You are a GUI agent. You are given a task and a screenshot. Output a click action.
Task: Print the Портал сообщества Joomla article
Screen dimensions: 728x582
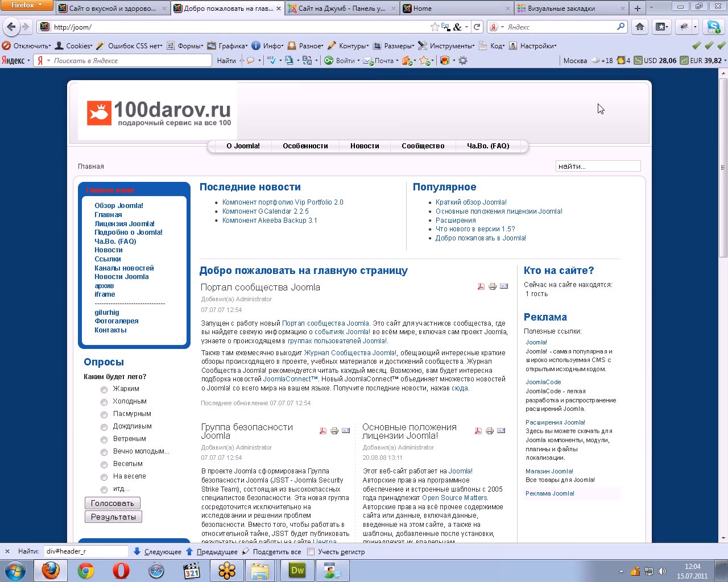pos(493,286)
